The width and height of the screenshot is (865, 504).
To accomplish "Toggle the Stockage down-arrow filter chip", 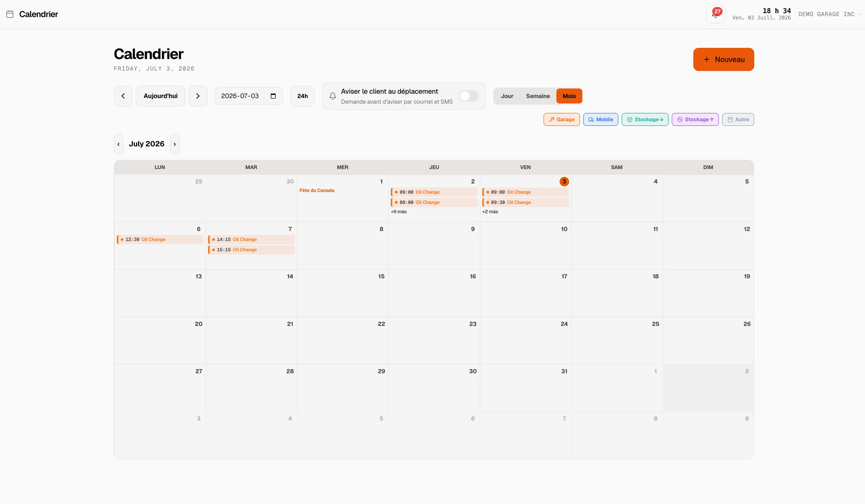I will click(x=645, y=120).
